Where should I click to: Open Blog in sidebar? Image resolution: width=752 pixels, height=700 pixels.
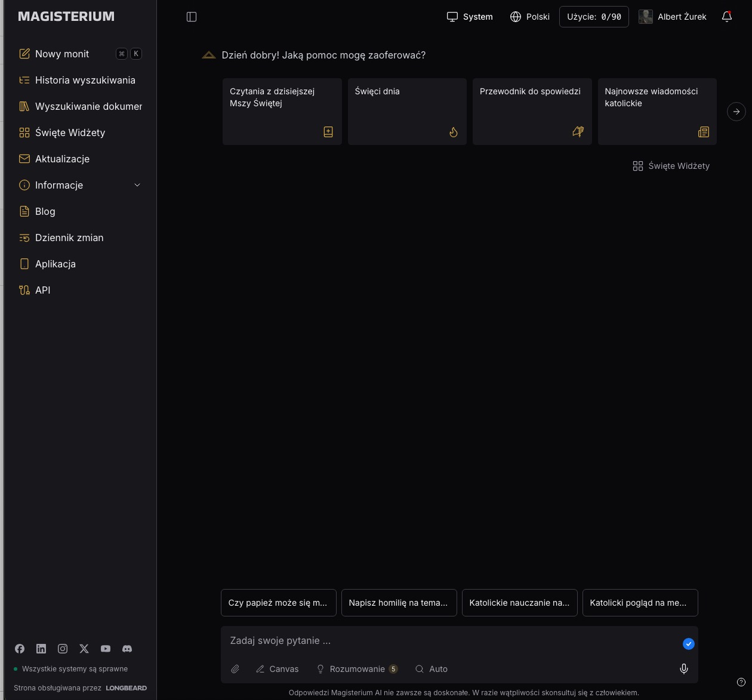click(80, 211)
